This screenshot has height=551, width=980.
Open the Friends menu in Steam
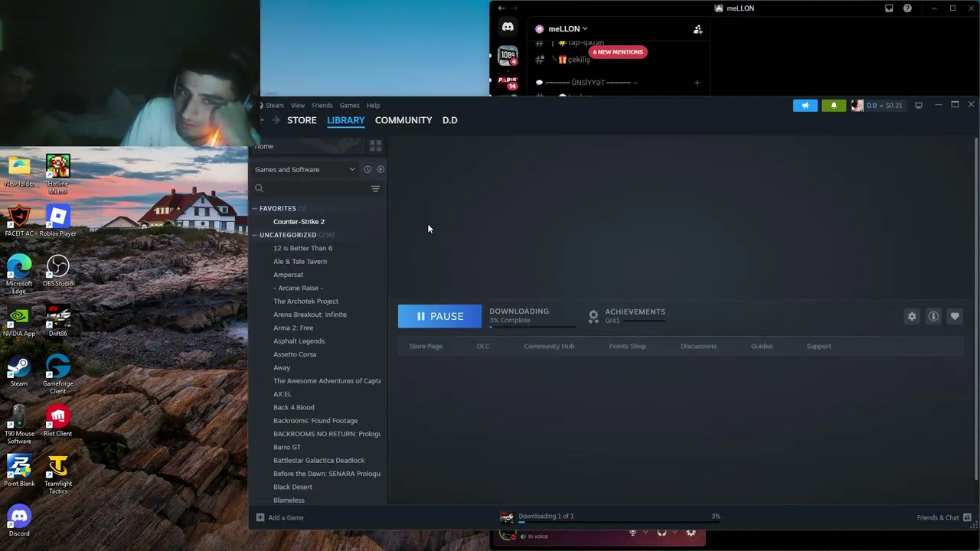(322, 106)
